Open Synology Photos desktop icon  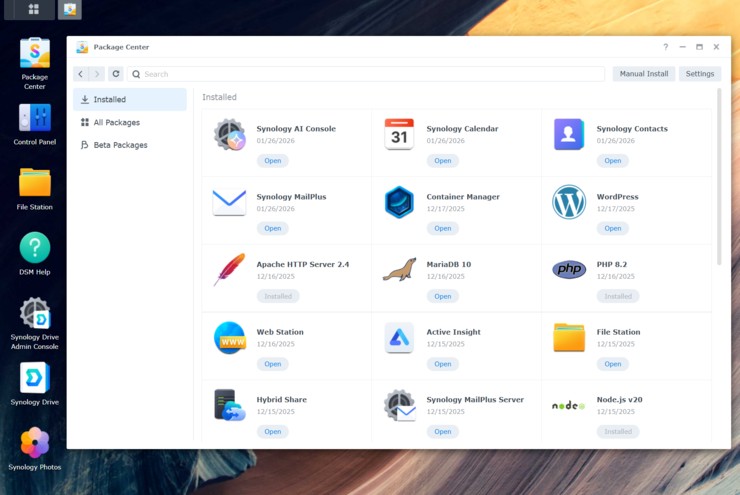click(35, 442)
